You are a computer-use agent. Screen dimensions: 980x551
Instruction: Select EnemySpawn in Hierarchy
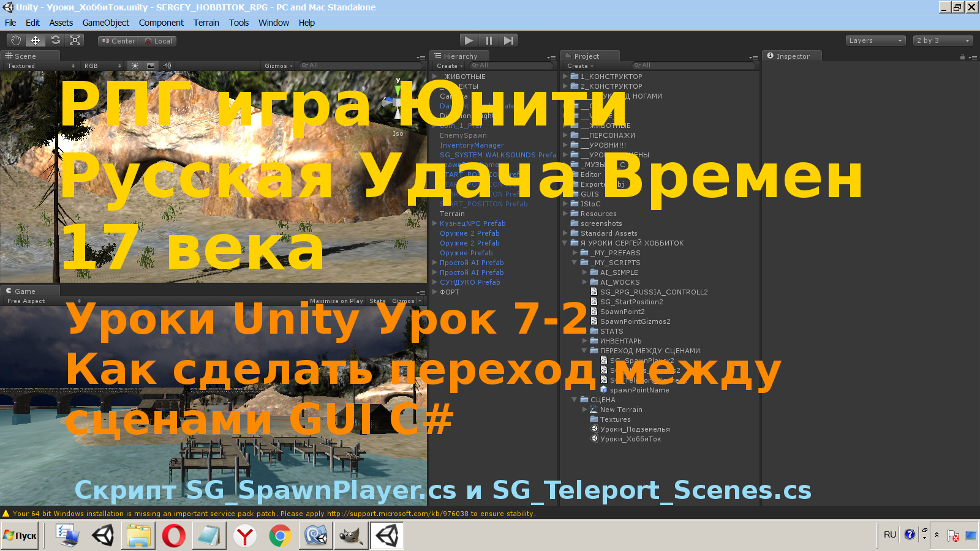(463, 135)
